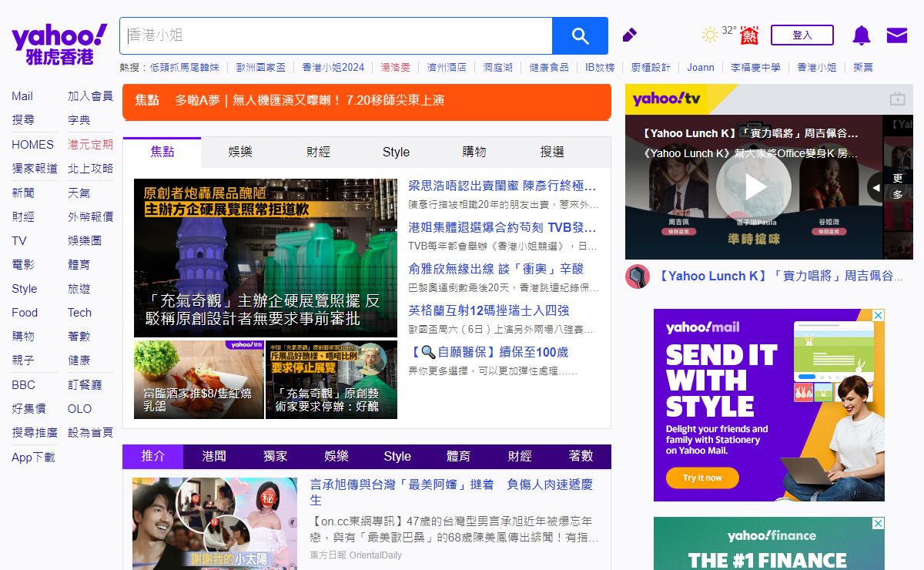This screenshot has width=924, height=570.
Task: Click the 登入 sign-in button
Action: 802,35
